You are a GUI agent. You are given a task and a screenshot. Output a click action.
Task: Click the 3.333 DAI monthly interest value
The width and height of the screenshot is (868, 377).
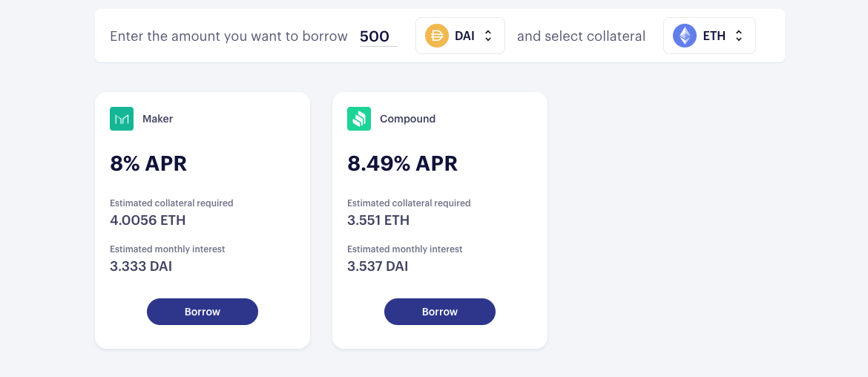[x=141, y=266]
